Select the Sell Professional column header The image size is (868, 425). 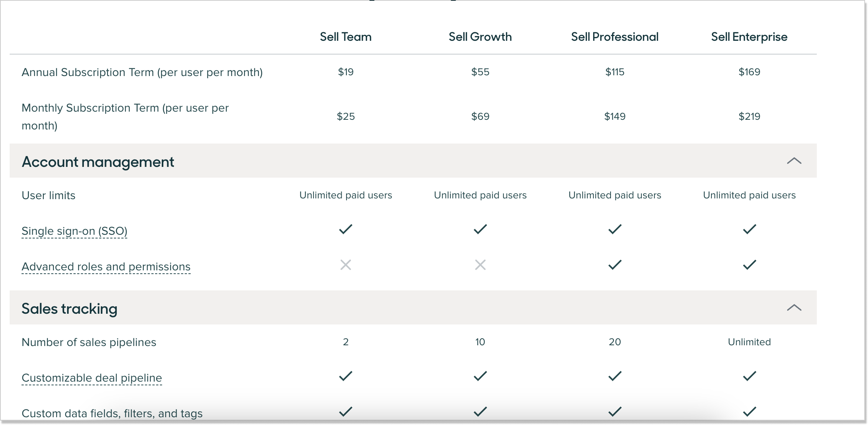pyautogui.click(x=615, y=37)
